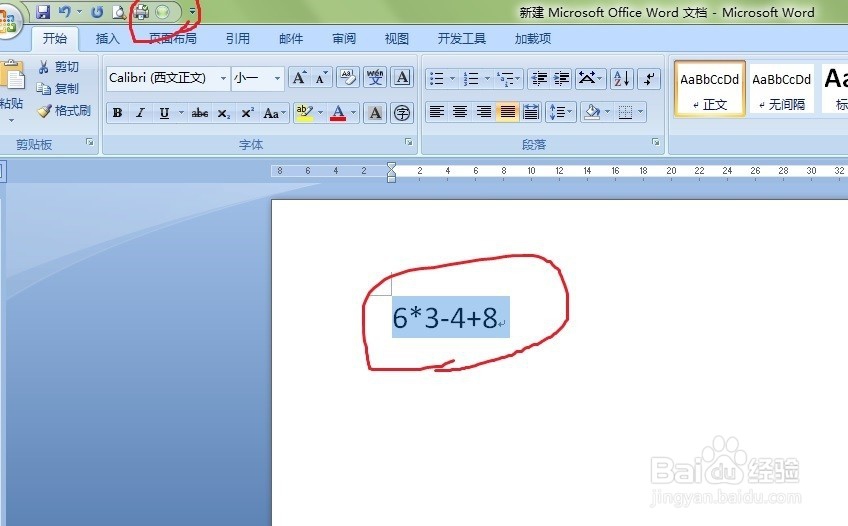Click the green round calculate button
The width and height of the screenshot is (848, 526).
162,11
